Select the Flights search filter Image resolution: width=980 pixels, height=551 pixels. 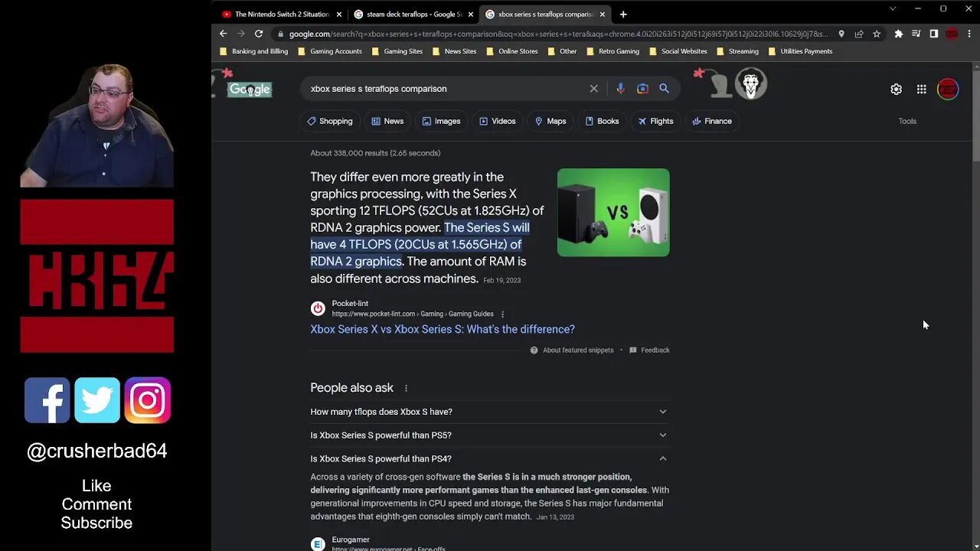[655, 121]
